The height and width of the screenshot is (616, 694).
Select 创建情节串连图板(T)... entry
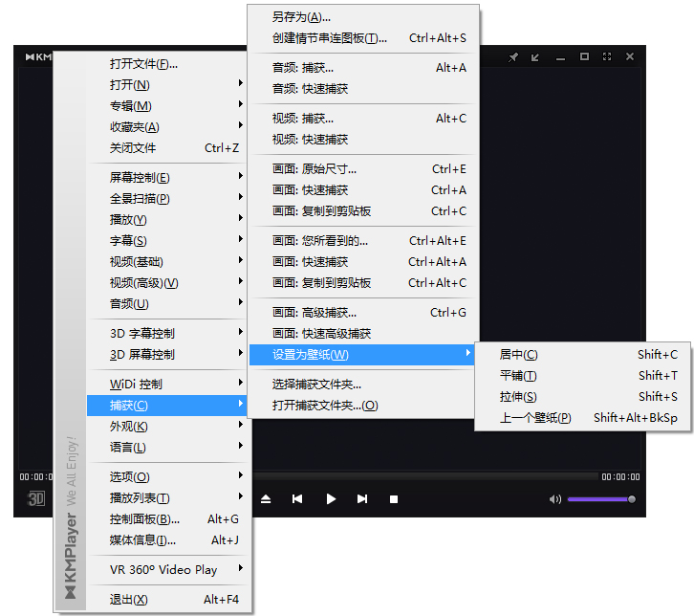point(363,38)
